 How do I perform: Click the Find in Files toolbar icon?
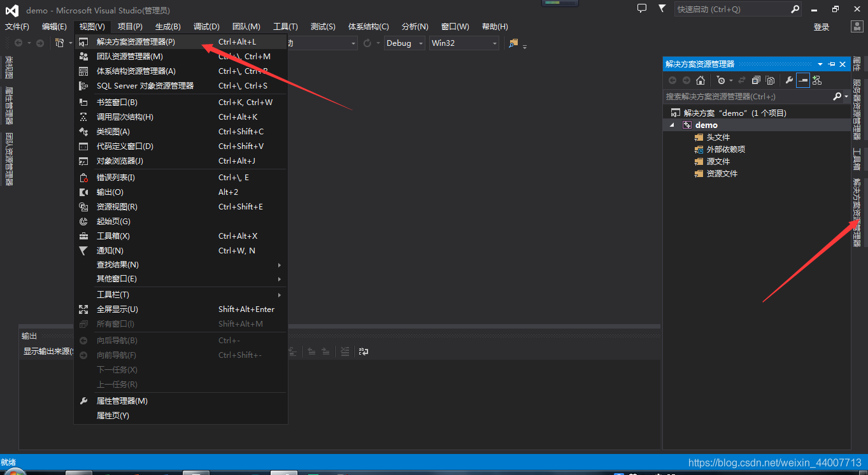point(513,43)
